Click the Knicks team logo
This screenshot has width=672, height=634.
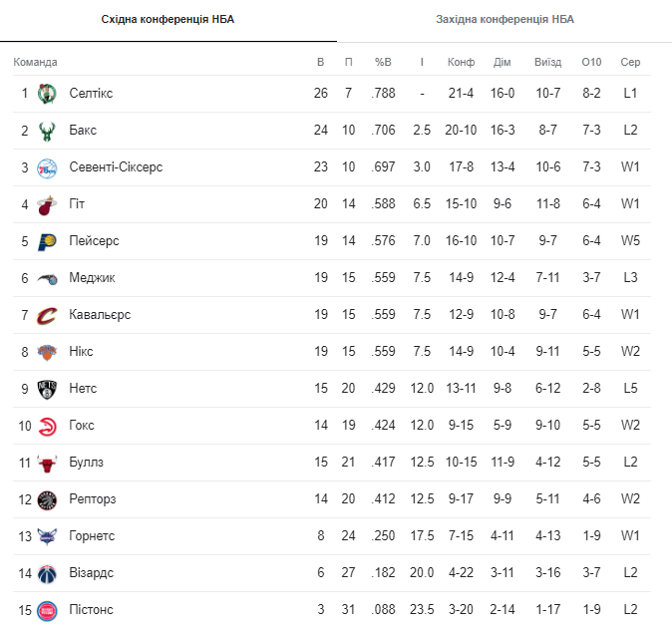point(47,352)
